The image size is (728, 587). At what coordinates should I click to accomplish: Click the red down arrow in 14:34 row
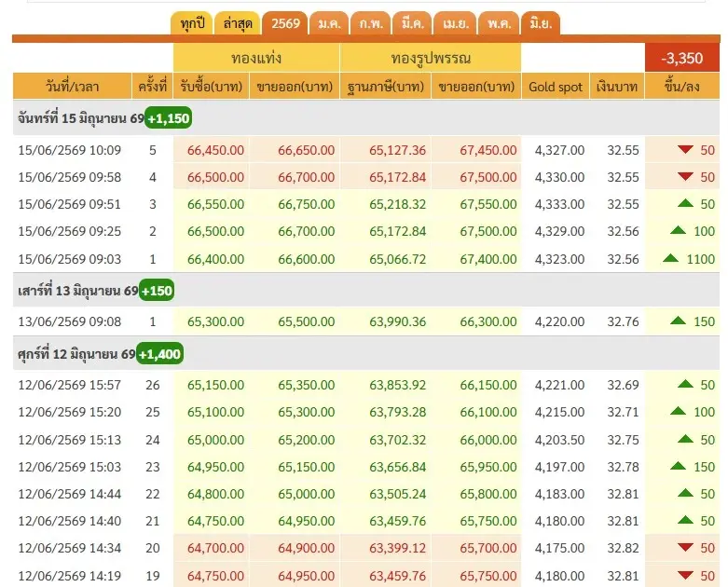[x=685, y=547]
